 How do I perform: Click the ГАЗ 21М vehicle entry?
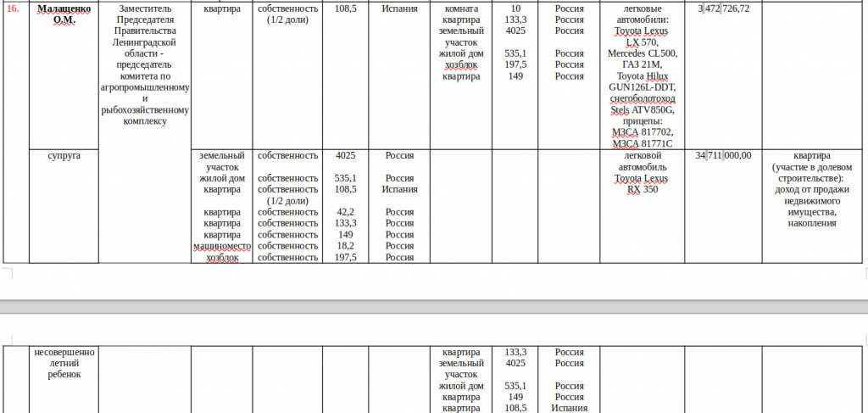pyautogui.click(x=642, y=64)
